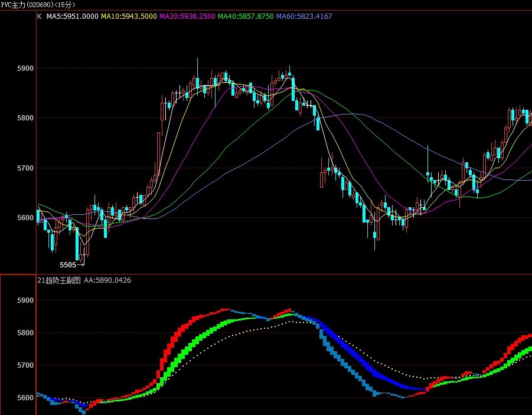
Task: Click the 5800 label on main price axis
Action: coord(25,118)
